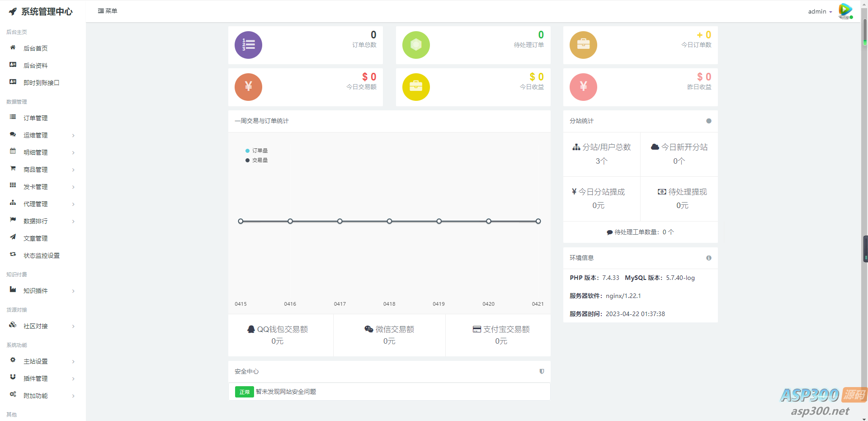Click the shield icon in 安全中心 header

pyautogui.click(x=542, y=371)
